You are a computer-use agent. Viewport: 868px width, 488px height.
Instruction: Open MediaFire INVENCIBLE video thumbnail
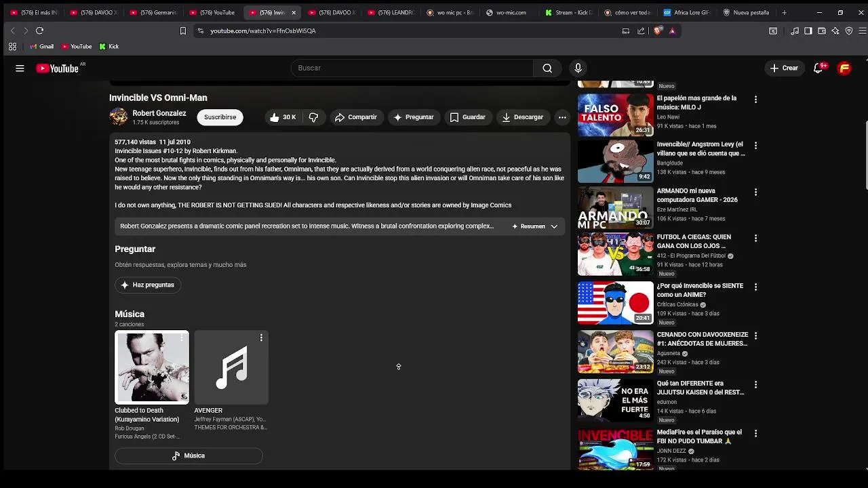[616, 449]
